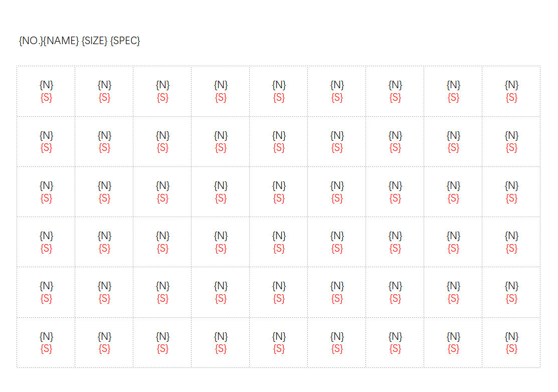Click {N} in second row, third column cell

point(162,135)
